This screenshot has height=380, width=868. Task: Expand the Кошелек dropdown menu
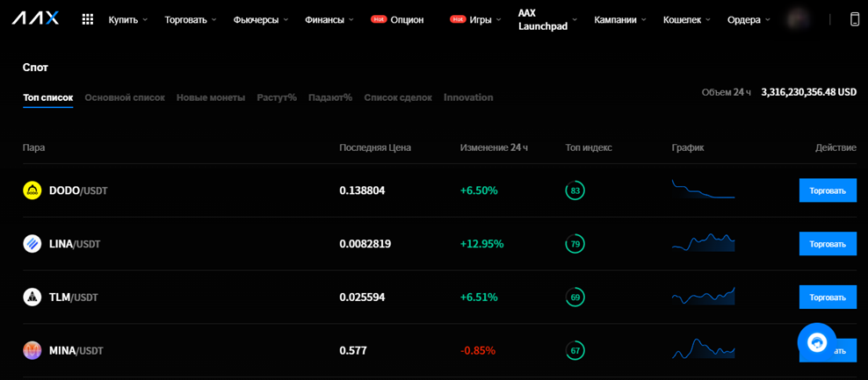click(x=686, y=20)
